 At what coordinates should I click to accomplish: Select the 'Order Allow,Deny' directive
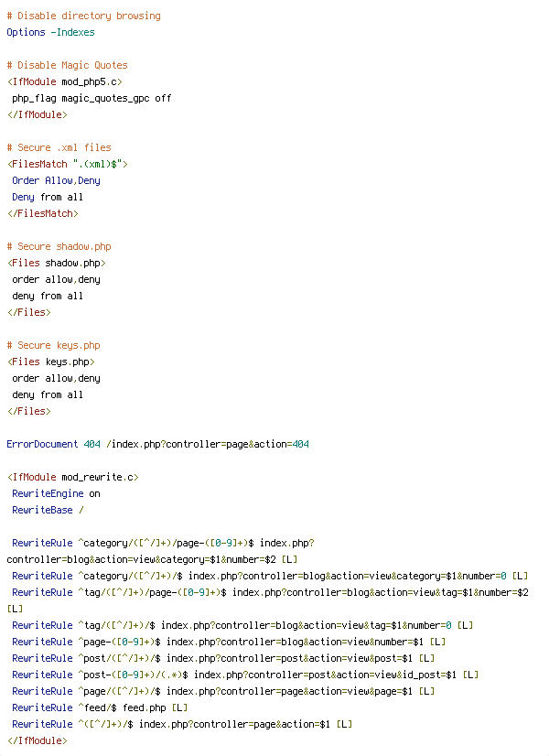coord(57,180)
